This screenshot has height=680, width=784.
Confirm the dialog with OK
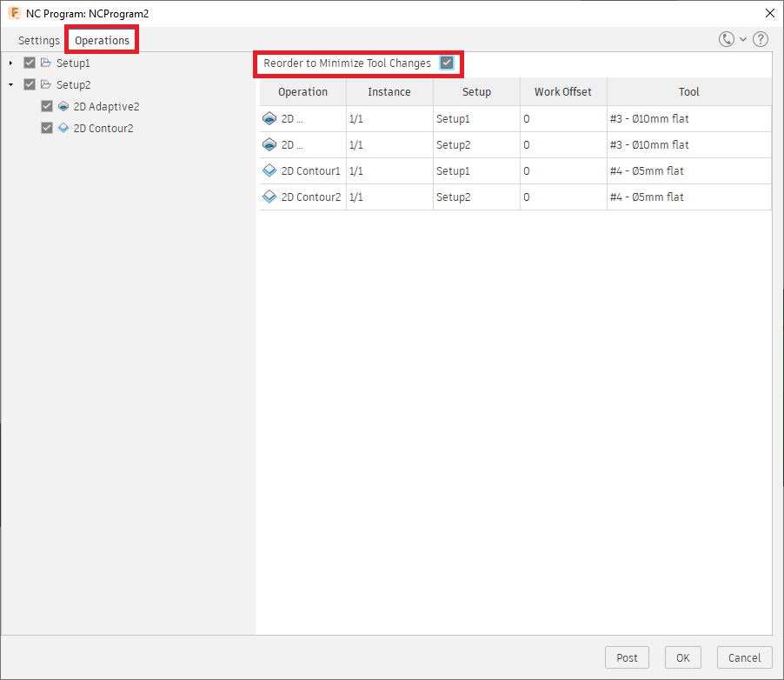coord(682,657)
